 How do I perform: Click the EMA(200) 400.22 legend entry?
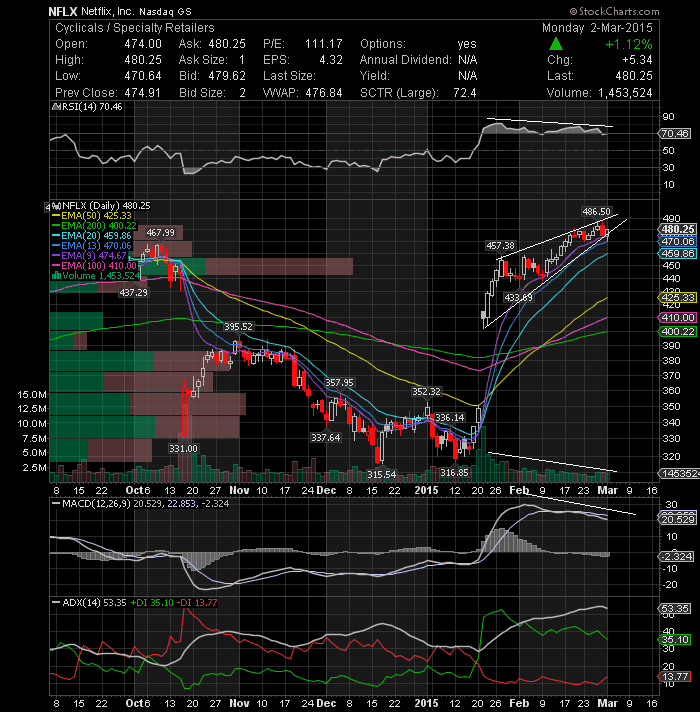94,226
